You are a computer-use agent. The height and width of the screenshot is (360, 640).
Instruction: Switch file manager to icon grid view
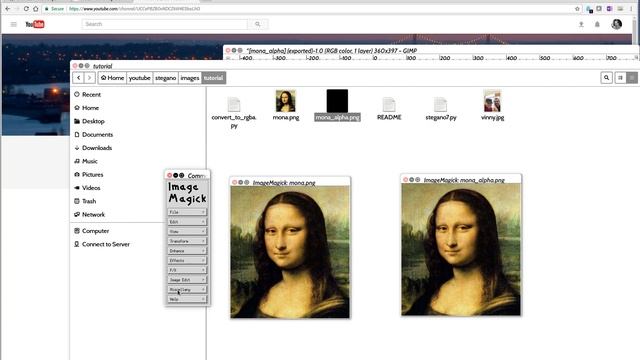(x=632, y=78)
